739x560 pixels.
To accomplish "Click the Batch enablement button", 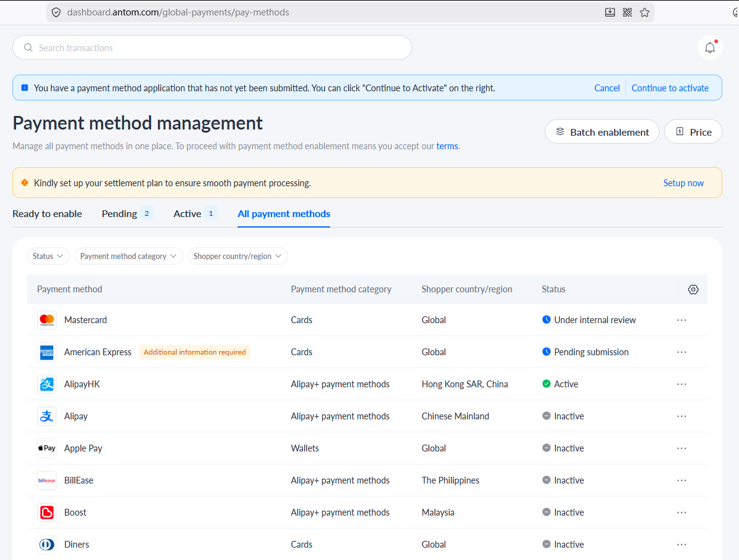I will (x=602, y=132).
